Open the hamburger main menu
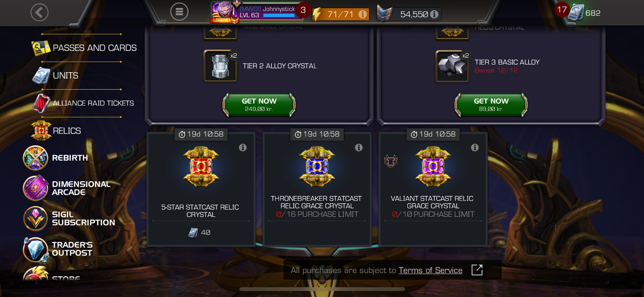 click(179, 12)
